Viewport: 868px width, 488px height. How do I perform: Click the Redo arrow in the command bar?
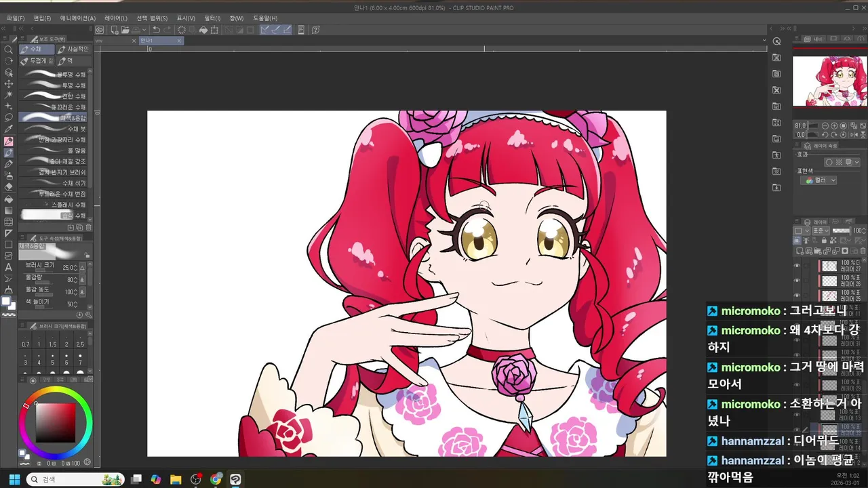167,30
